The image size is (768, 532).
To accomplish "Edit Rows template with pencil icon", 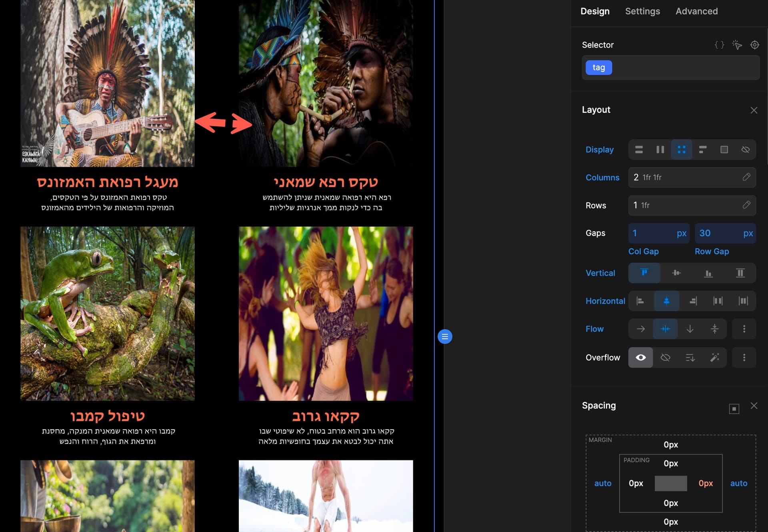I will coord(746,205).
